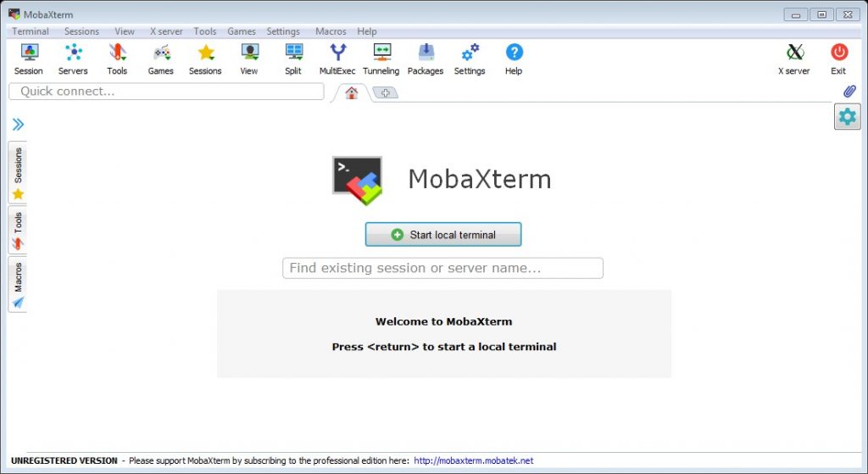The width and height of the screenshot is (868, 474).
Task: Click the 'Welcome to MobaXterm' text
Action: [443, 321]
